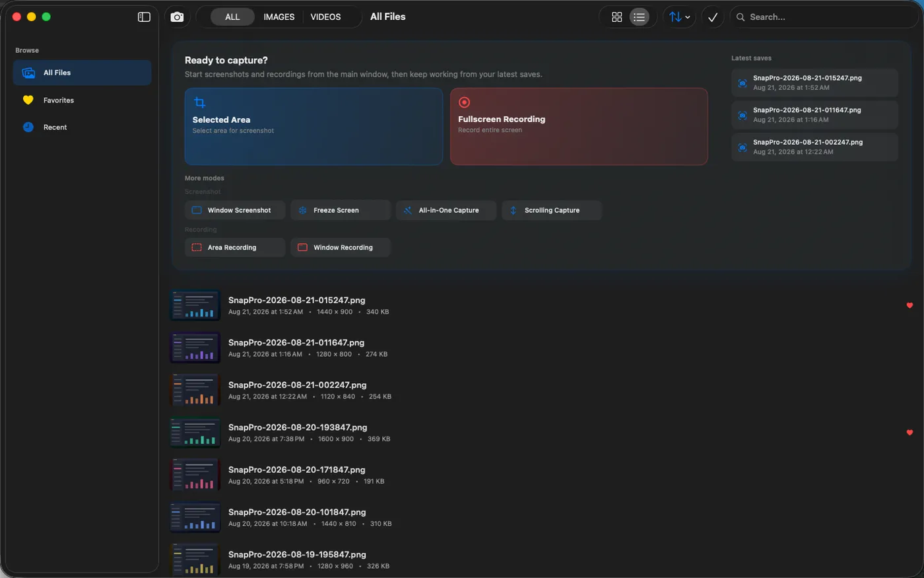Open the sort order dropdown
The height and width of the screenshot is (578, 924).
click(x=679, y=17)
